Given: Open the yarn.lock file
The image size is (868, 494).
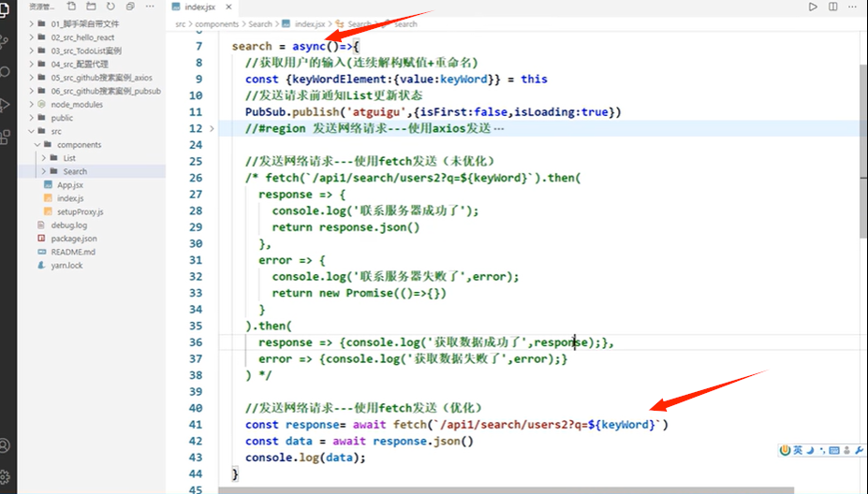Looking at the screenshot, I should pyautogui.click(x=66, y=265).
